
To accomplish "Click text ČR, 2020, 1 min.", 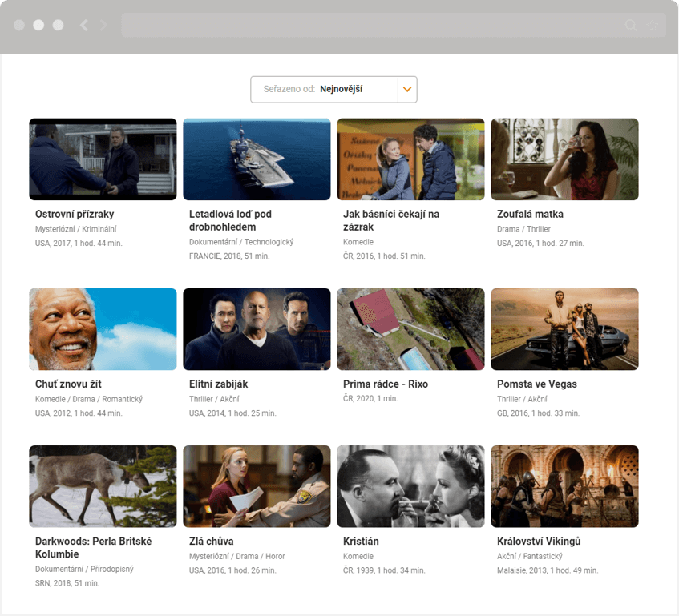I will (x=370, y=398).
